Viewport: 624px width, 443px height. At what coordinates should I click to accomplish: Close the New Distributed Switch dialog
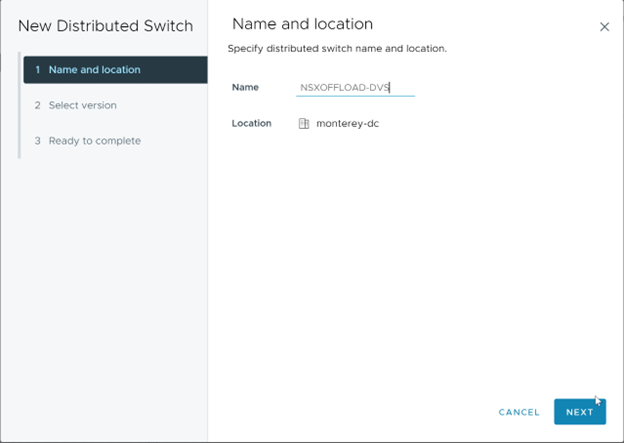[x=604, y=27]
